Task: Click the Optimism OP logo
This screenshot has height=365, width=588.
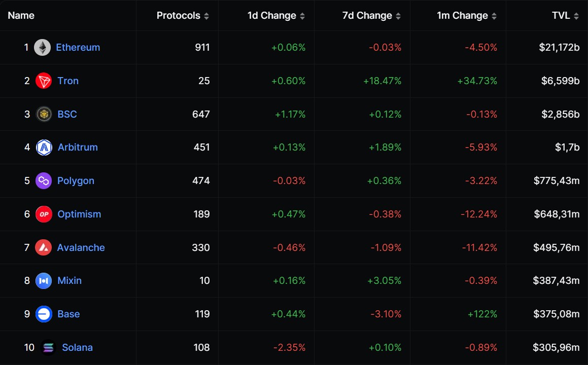Action: coord(44,214)
